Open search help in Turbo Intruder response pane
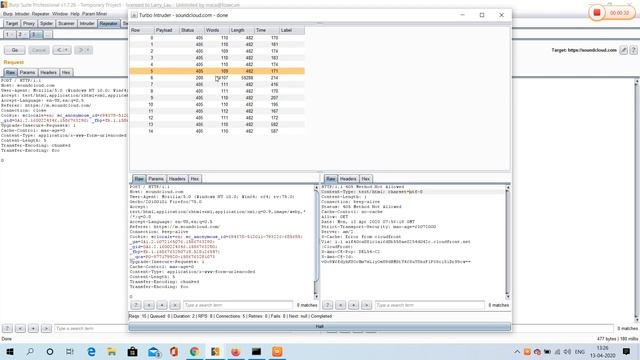 327,305
